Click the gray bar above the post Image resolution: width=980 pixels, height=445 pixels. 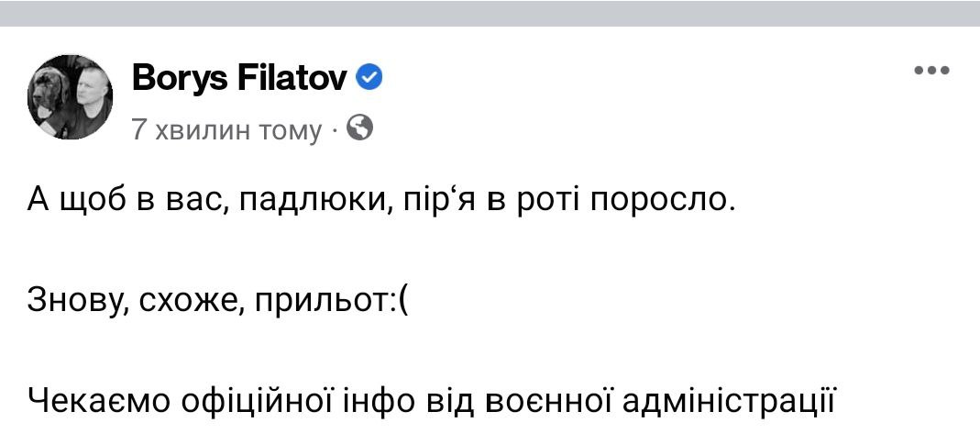[x=490, y=13]
